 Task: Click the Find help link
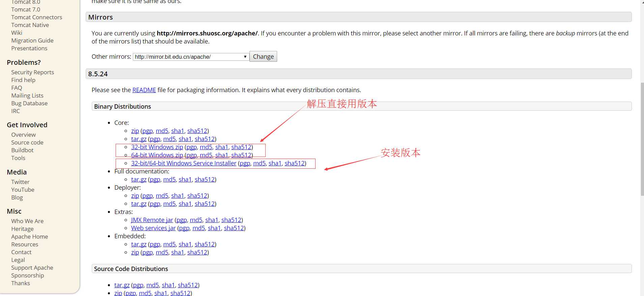click(23, 80)
